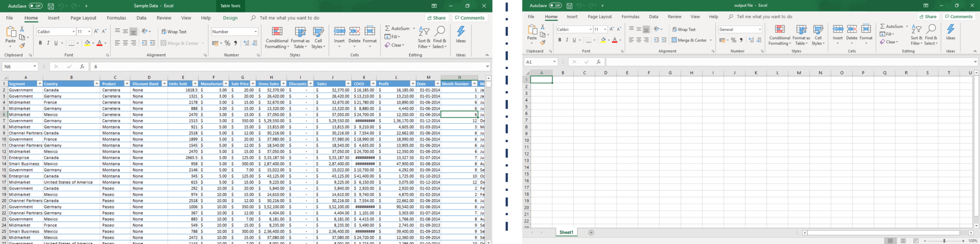Toggle Italic in Sample Data window
The height and width of the screenshot is (244, 980).
point(48,43)
